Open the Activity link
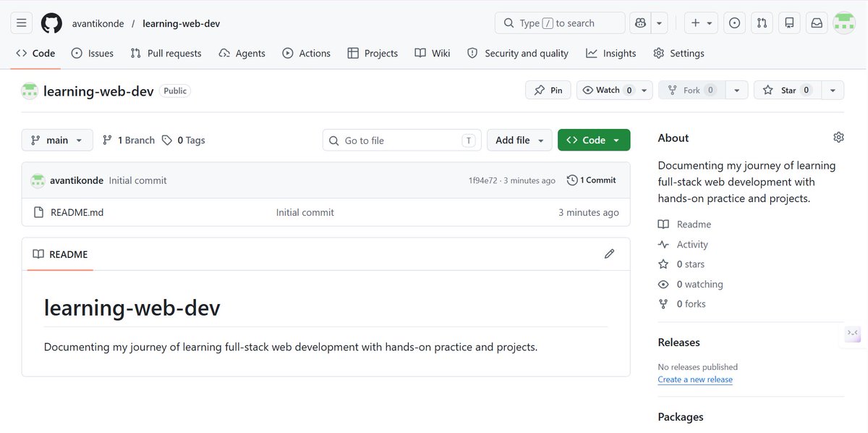868x433 pixels. pos(683,245)
